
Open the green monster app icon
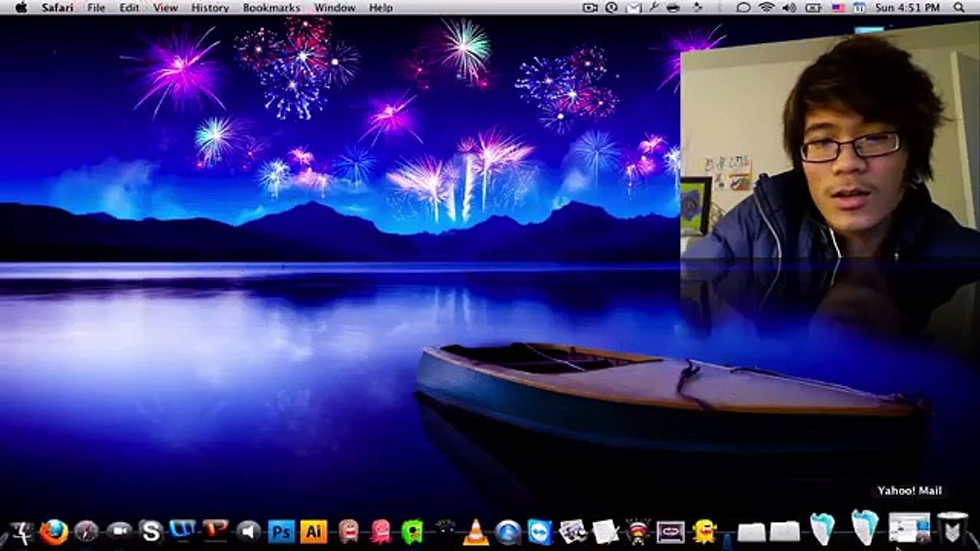coord(412,531)
